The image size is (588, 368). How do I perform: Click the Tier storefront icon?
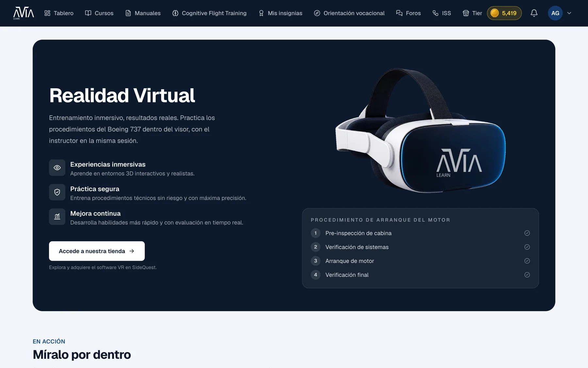466,13
